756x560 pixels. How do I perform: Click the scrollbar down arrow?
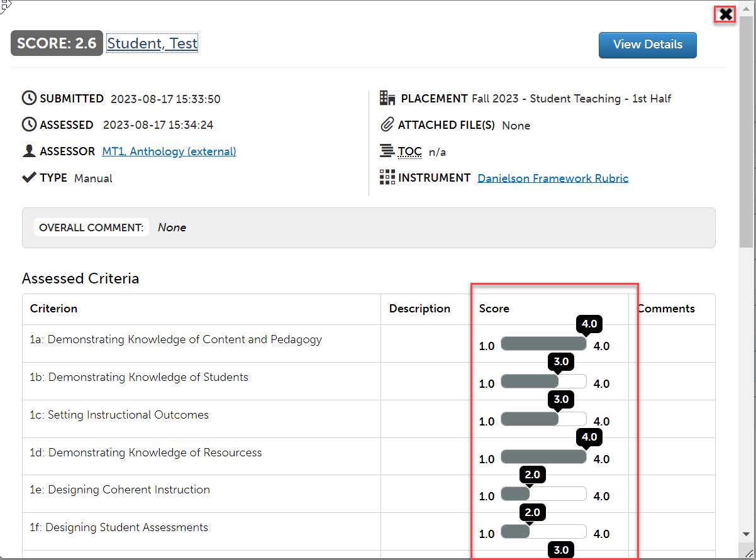click(746, 534)
